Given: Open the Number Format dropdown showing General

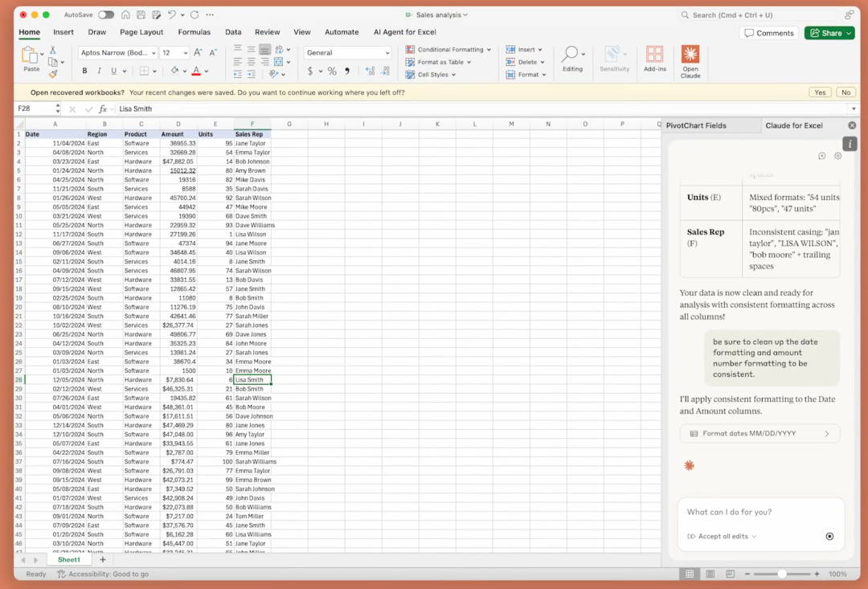Looking at the screenshot, I should click(347, 51).
